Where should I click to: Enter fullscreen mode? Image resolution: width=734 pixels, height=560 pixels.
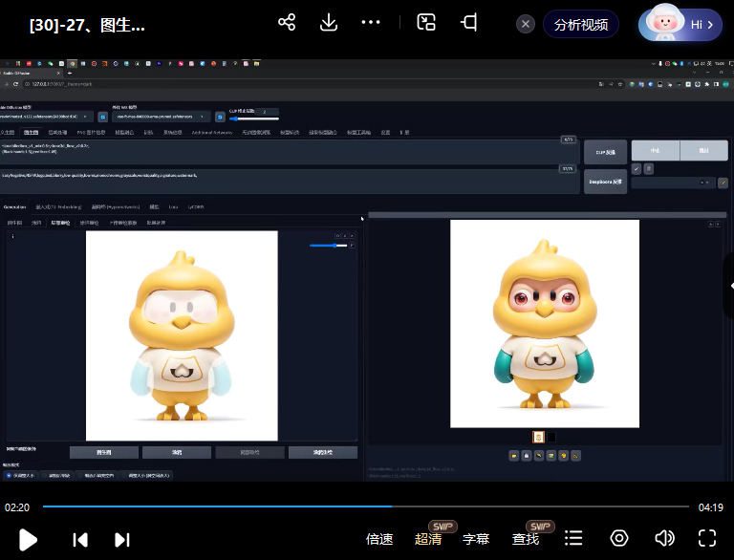[707, 539]
